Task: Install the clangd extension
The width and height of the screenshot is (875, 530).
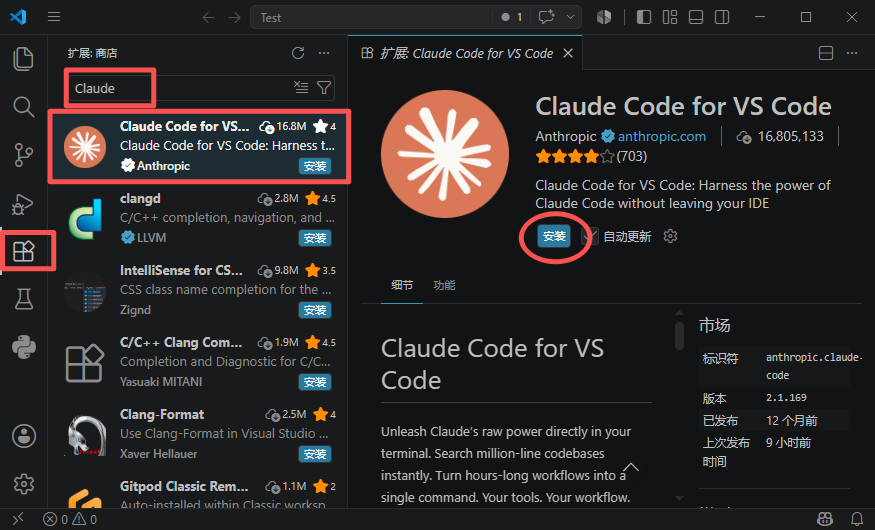Action: pyautogui.click(x=315, y=238)
